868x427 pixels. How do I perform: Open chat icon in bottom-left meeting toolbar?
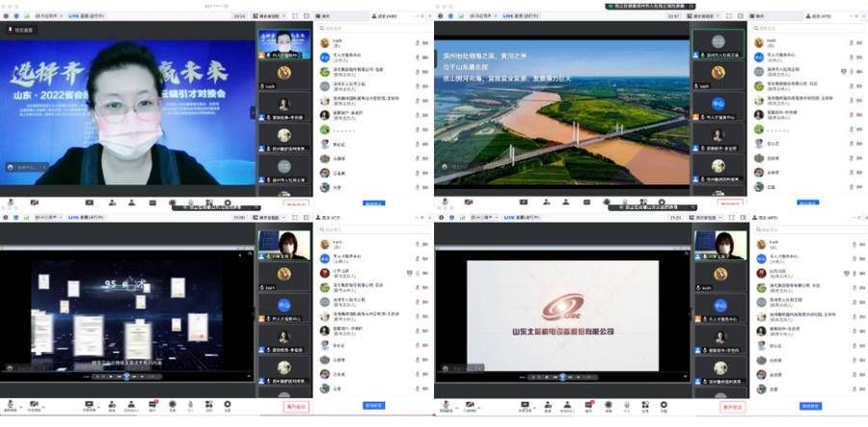(x=152, y=405)
